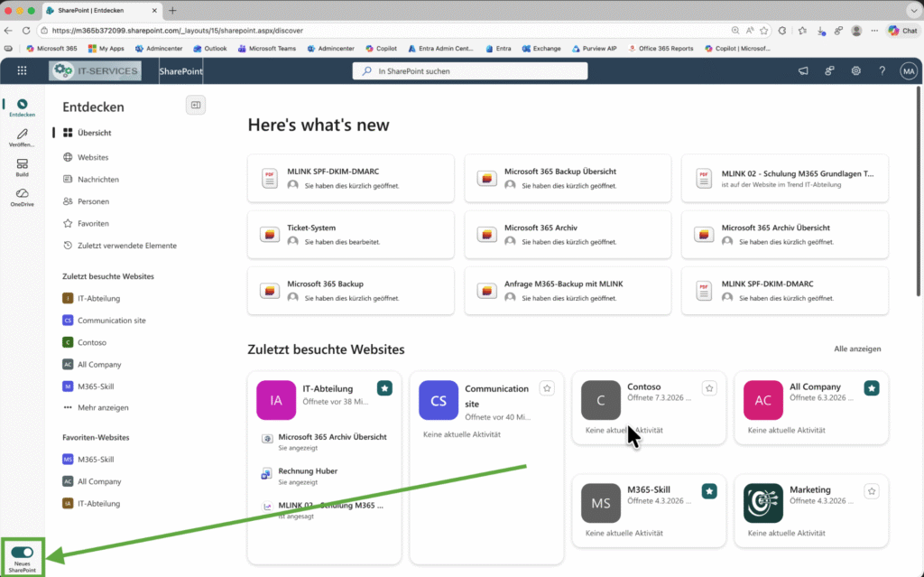Collapse the Entdecken navigation panel
This screenshot has width=924, height=577.
[x=196, y=105]
